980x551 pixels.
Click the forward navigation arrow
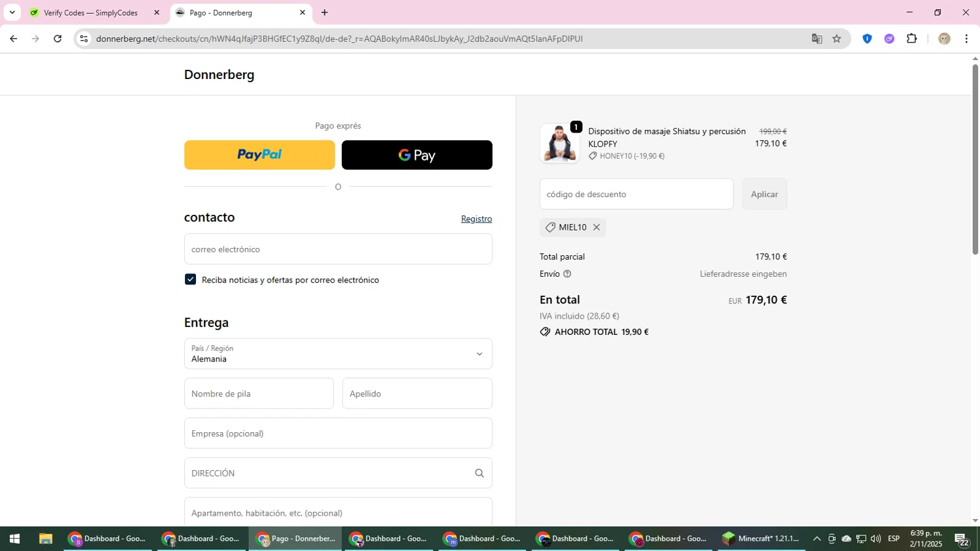coord(35,39)
